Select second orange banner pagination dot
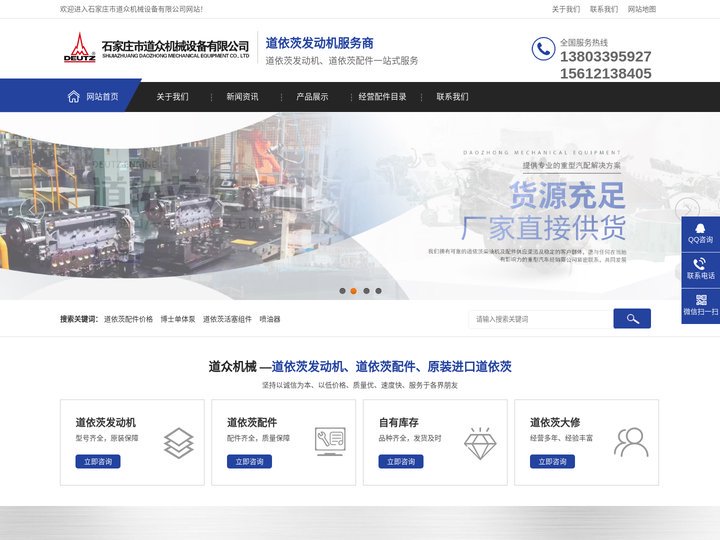The height and width of the screenshot is (540, 720). 354,291
